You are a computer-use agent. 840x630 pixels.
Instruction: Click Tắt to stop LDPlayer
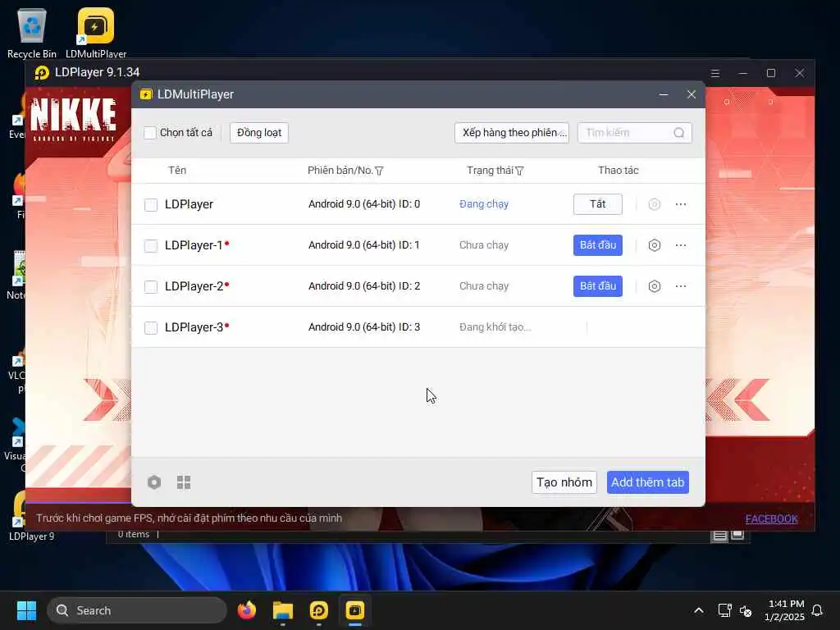(x=598, y=204)
